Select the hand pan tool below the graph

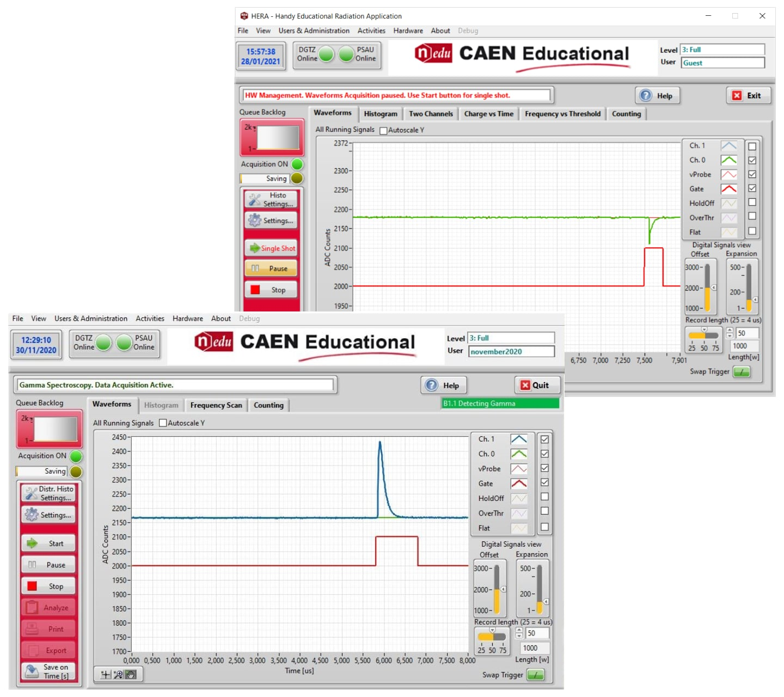[x=130, y=675]
